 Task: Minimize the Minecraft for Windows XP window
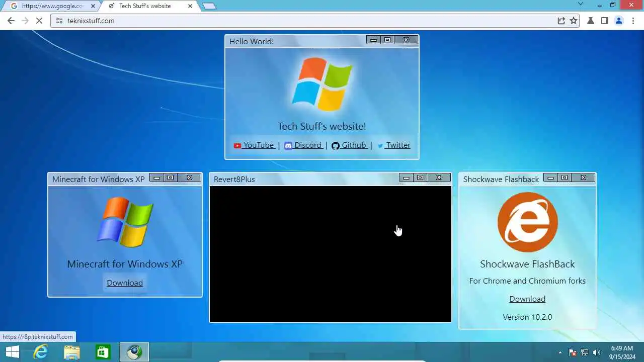coord(156,177)
